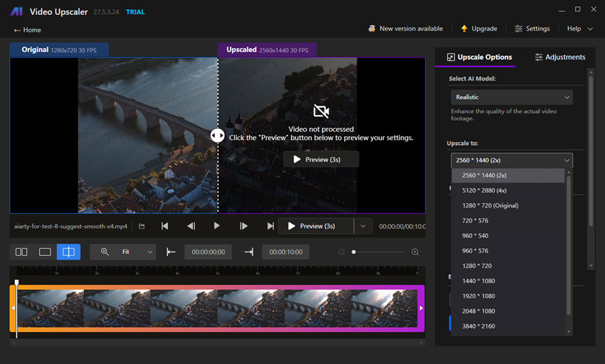Click the timeline clip thumbnail strip

coord(218,309)
